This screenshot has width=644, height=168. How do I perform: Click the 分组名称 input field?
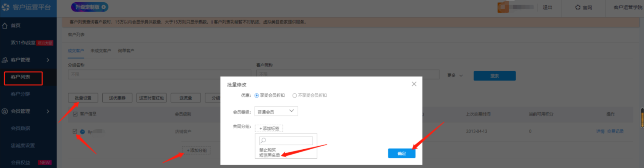point(159,74)
